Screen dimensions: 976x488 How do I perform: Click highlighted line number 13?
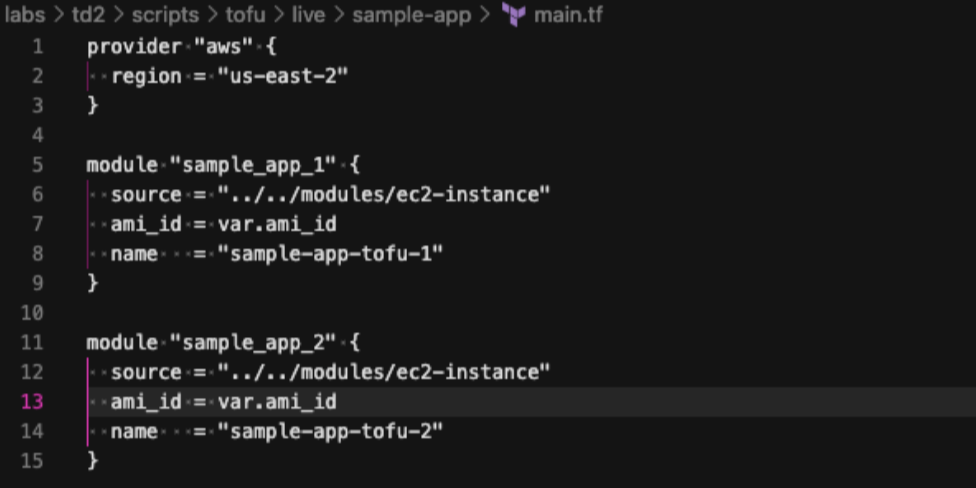point(33,402)
